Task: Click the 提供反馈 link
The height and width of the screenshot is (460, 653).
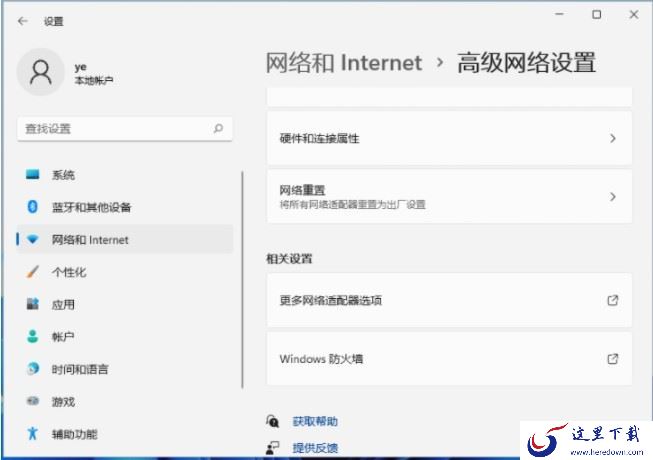Action: pyautogui.click(x=315, y=448)
